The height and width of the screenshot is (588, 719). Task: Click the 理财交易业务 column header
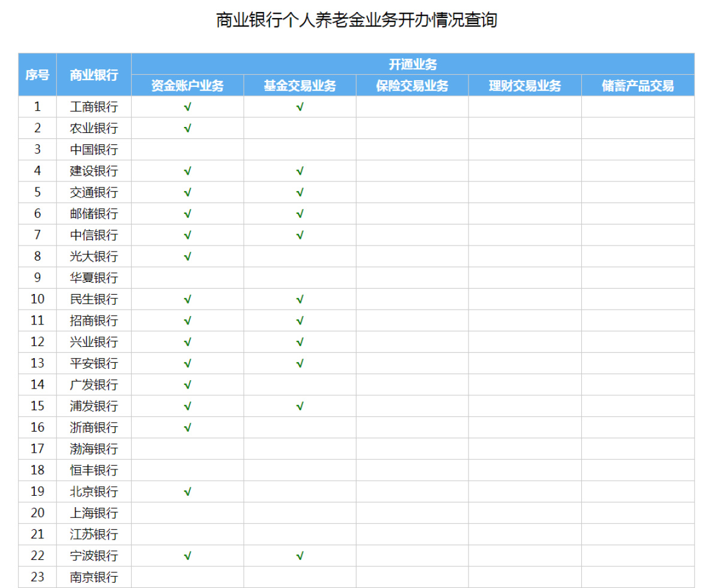click(x=525, y=85)
